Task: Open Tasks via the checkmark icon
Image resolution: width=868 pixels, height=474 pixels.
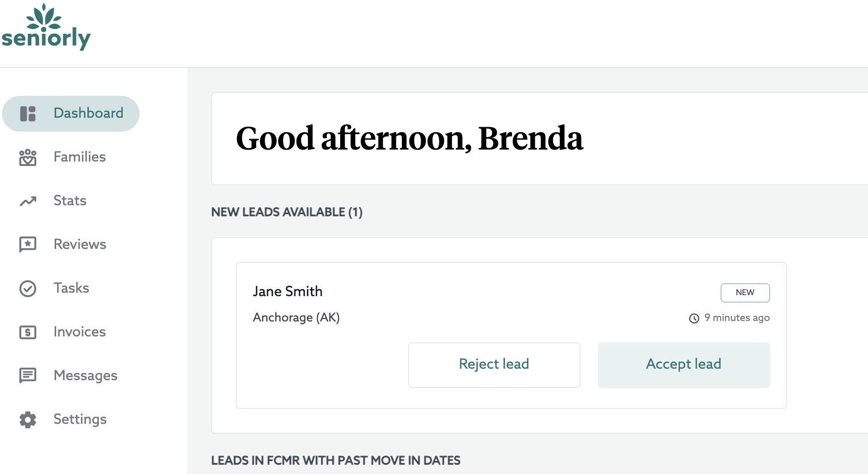Action: tap(28, 288)
